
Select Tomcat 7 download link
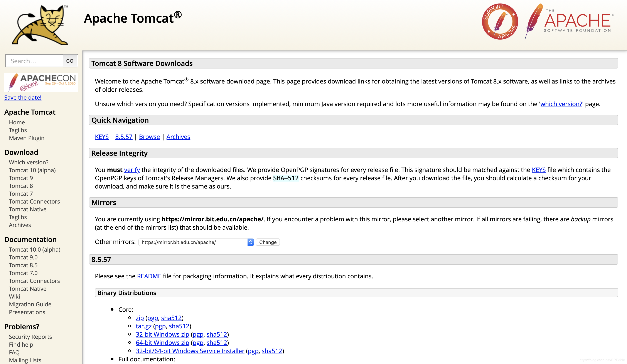pyautogui.click(x=21, y=194)
